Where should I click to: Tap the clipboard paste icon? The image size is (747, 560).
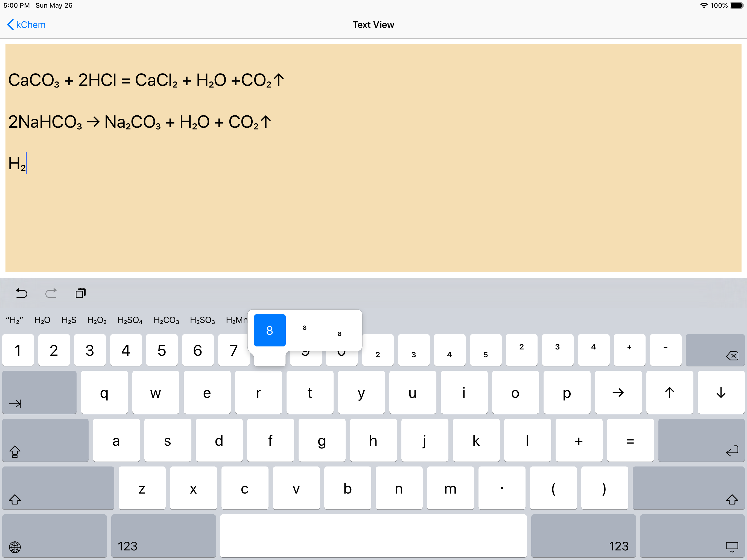(81, 293)
